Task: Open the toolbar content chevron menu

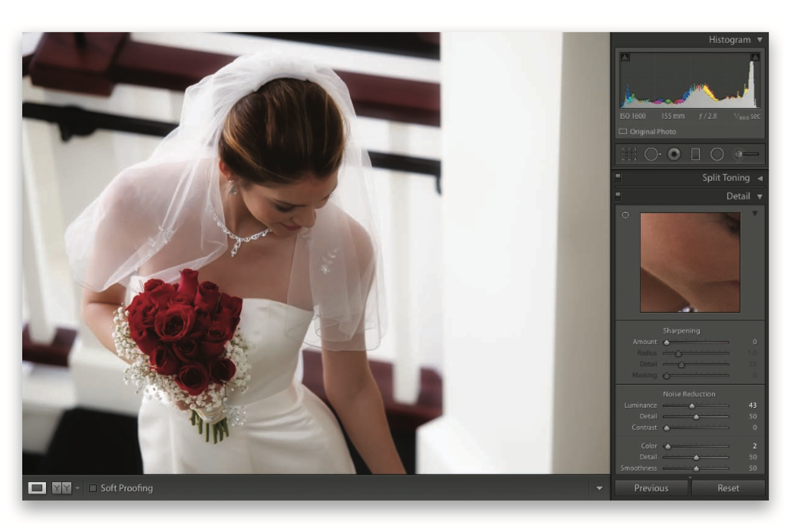Action: (x=598, y=488)
